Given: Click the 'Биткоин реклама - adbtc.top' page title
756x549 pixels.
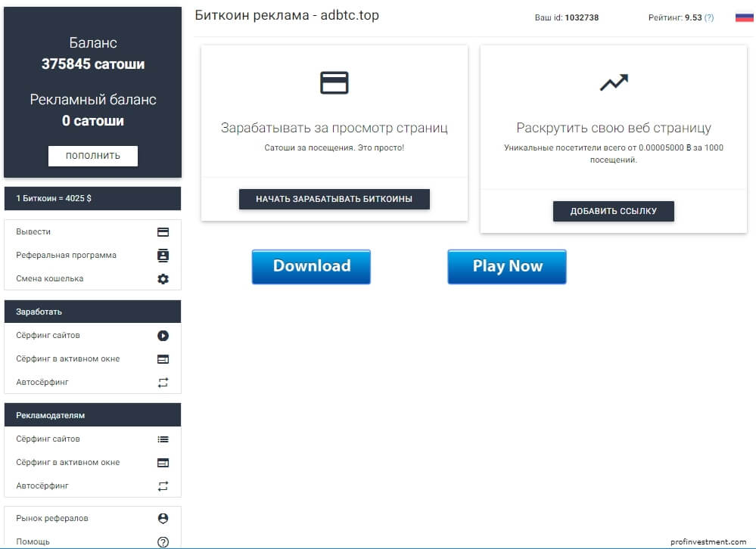Looking at the screenshot, I should (287, 15).
